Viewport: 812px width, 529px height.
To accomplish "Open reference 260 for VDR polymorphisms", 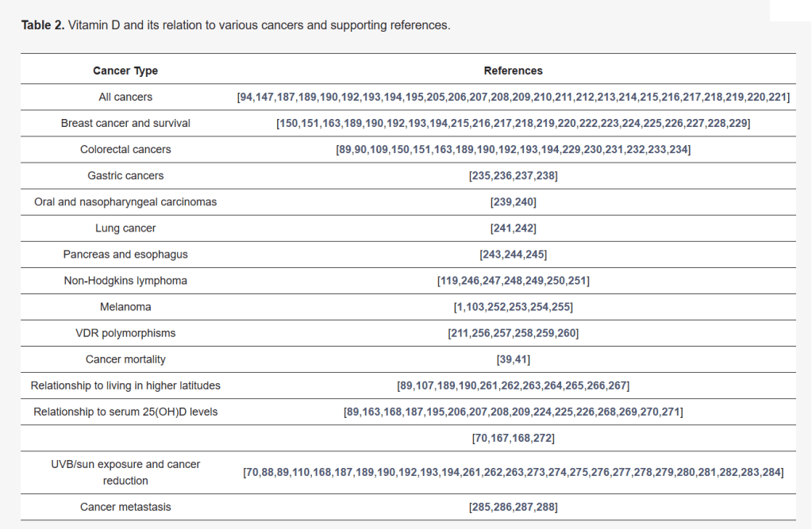I will click(567, 333).
